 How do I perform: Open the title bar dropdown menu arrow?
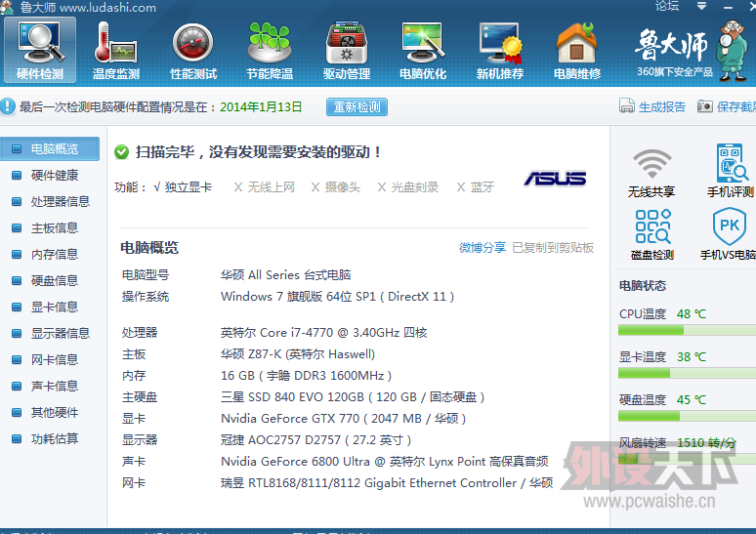[x=702, y=6]
